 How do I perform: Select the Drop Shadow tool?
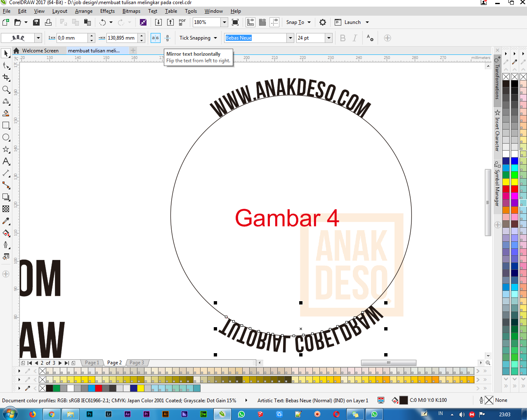tap(6, 197)
